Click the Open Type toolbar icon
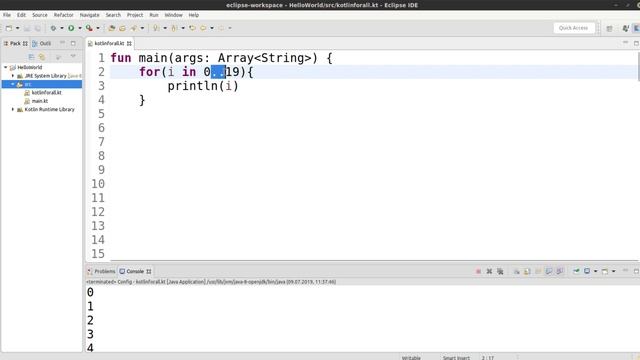The width and height of the screenshot is (640, 360). 111,28
